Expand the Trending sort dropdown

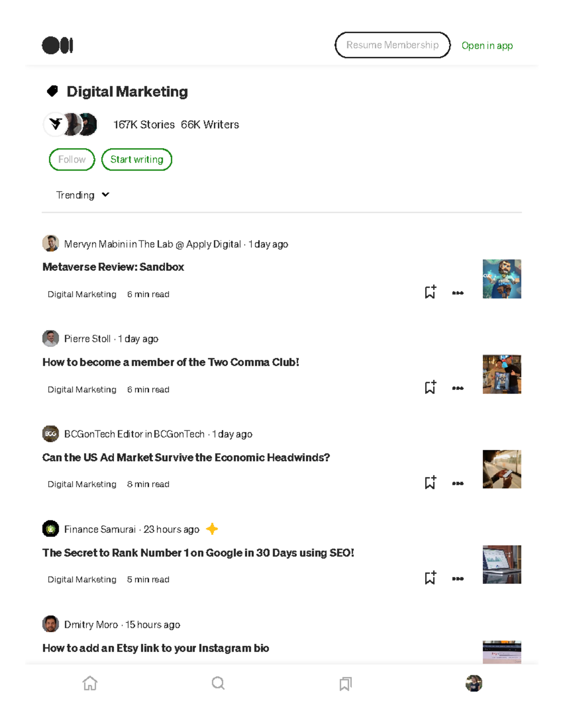[x=83, y=195]
